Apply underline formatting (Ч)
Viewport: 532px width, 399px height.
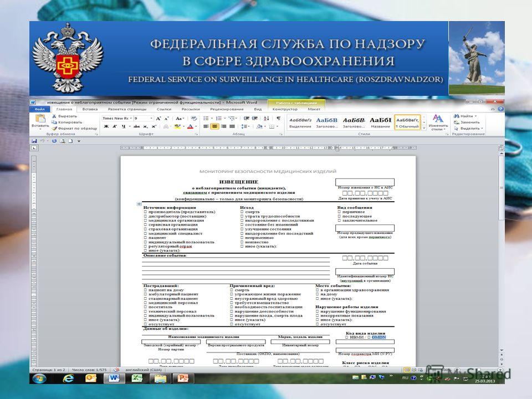(123, 126)
